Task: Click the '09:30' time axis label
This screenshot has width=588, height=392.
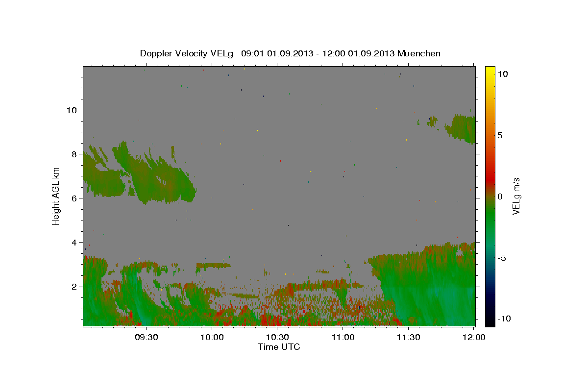Action: point(147,337)
